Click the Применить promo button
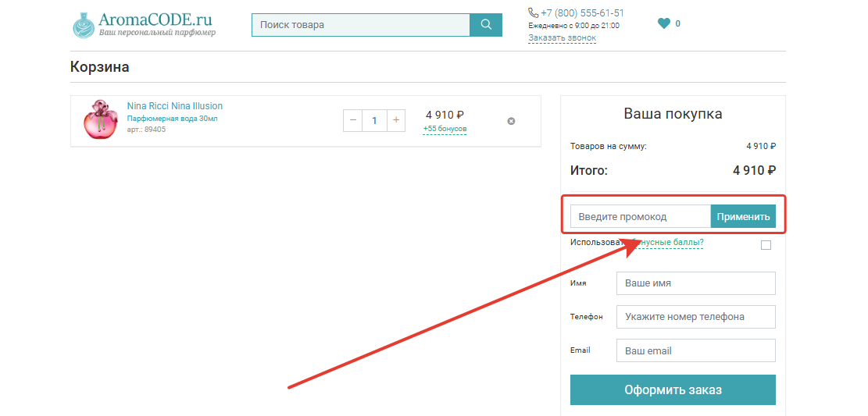 click(743, 216)
